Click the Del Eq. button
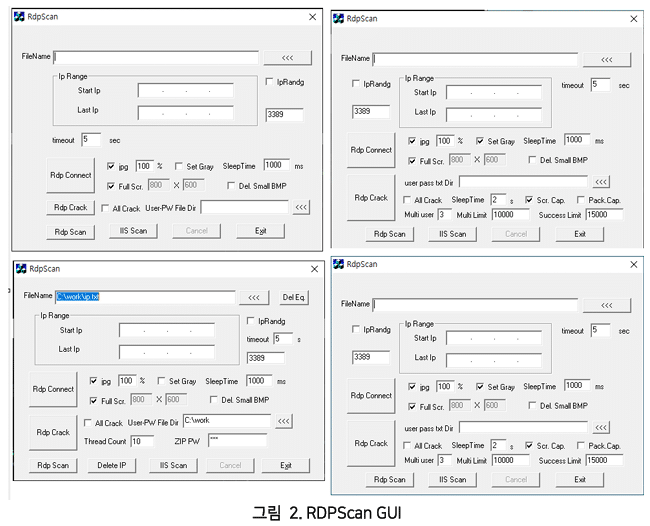This screenshot has width=650, height=526. 293,297
